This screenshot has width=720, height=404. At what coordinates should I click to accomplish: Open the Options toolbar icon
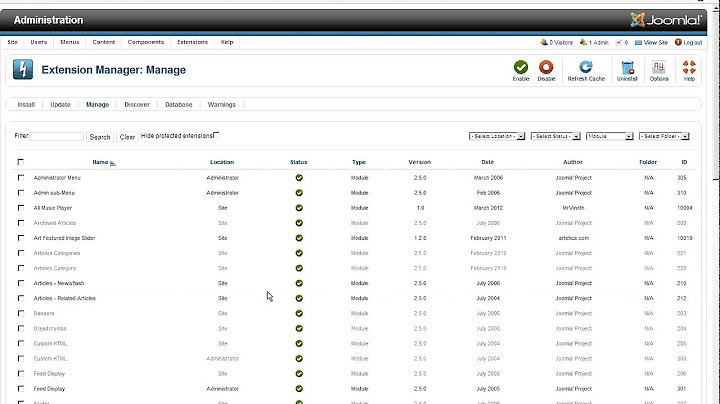click(658, 67)
